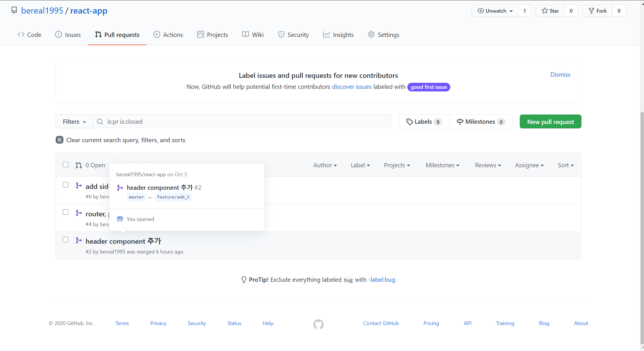Expand the Sort dropdown
Image resolution: width=644 pixels, height=351 pixels.
pyautogui.click(x=565, y=165)
